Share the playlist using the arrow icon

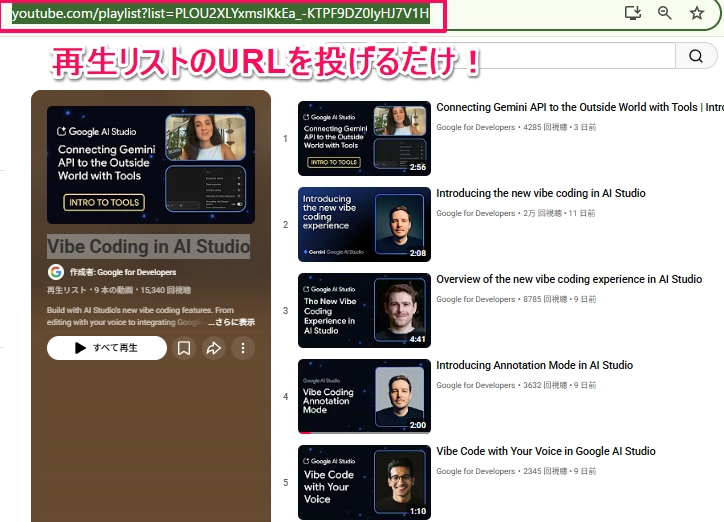pos(213,348)
